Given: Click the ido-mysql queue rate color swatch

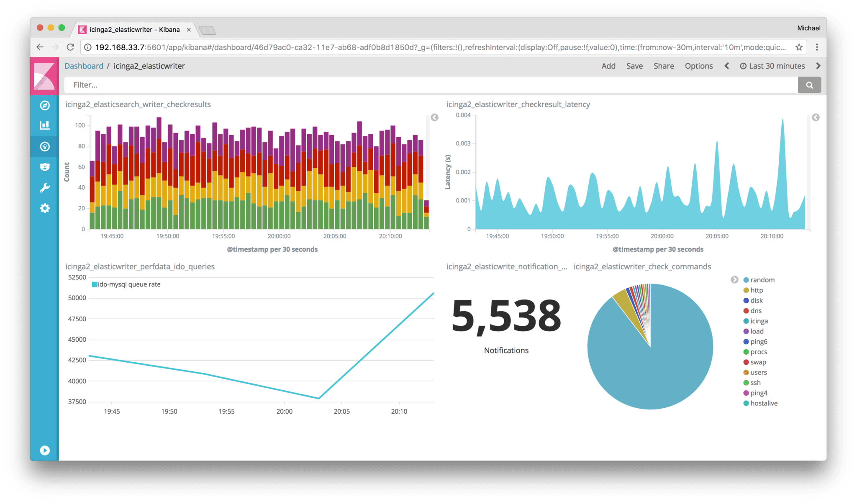Looking at the screenshot, I should click(x=94, y=284).
